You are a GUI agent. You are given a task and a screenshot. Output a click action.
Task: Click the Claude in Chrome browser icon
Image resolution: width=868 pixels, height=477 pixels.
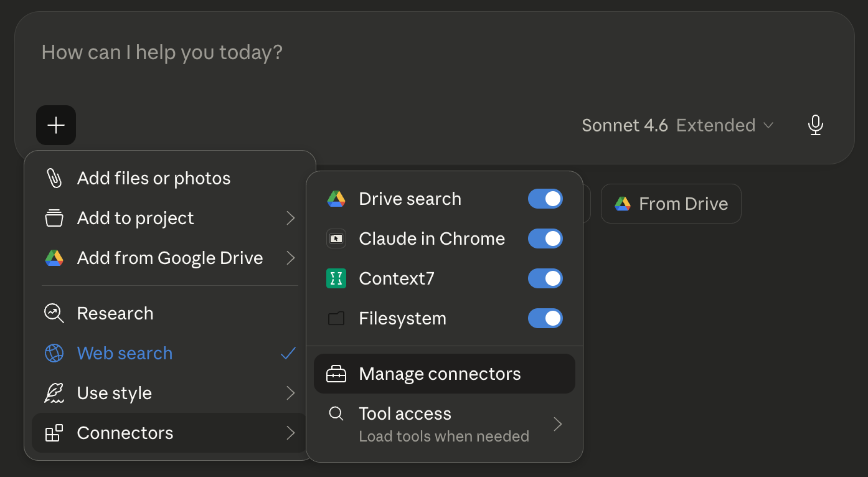[336, 238]
